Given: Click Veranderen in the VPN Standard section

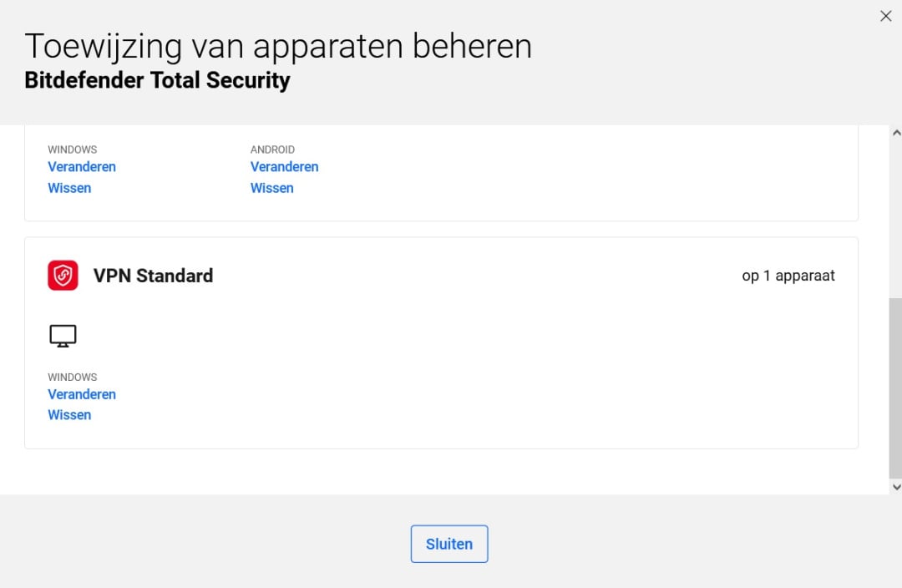Looking at the screenshot, I should pos(82,394).
